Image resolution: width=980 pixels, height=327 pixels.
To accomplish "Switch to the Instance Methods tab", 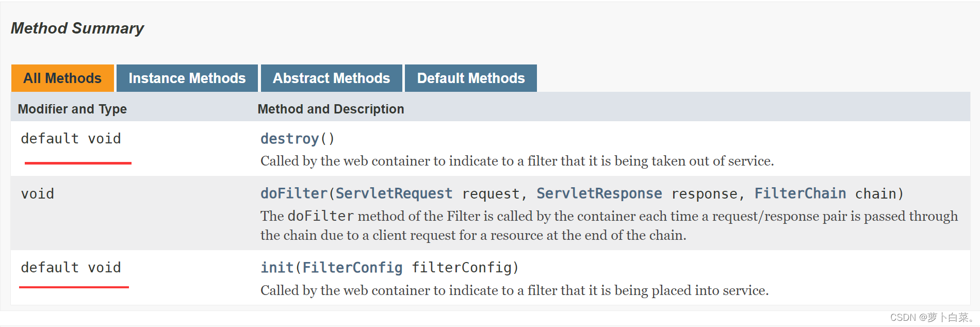I will tap(187, 78).
